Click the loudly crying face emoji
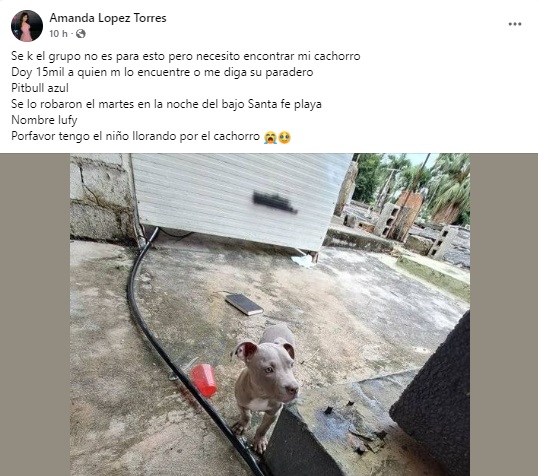The image size is (538, 476). pos(270,137)
